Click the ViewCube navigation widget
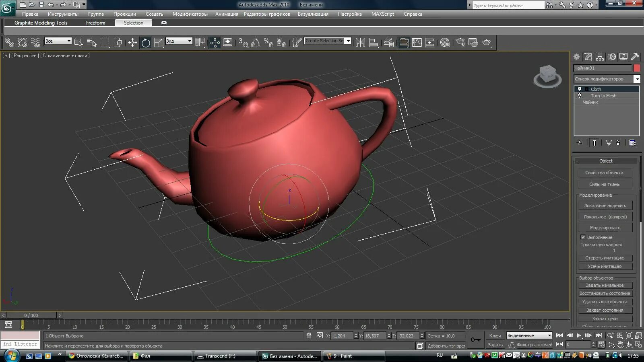644x362 pixels. (x=547, y=76)
